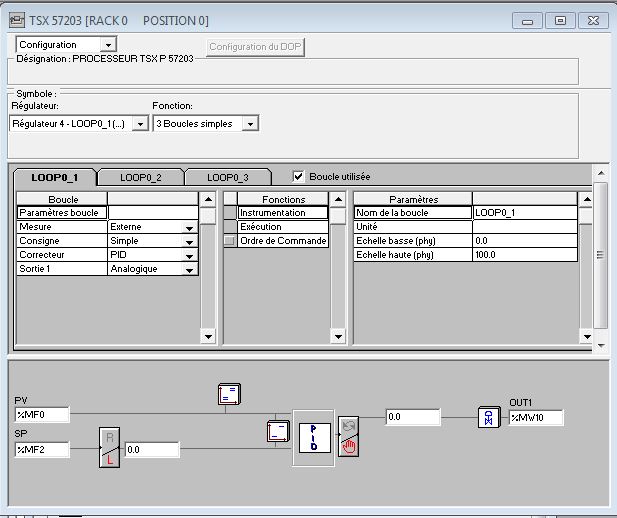
Task: Open the Configuration dropdown
Action: point(108,44)
